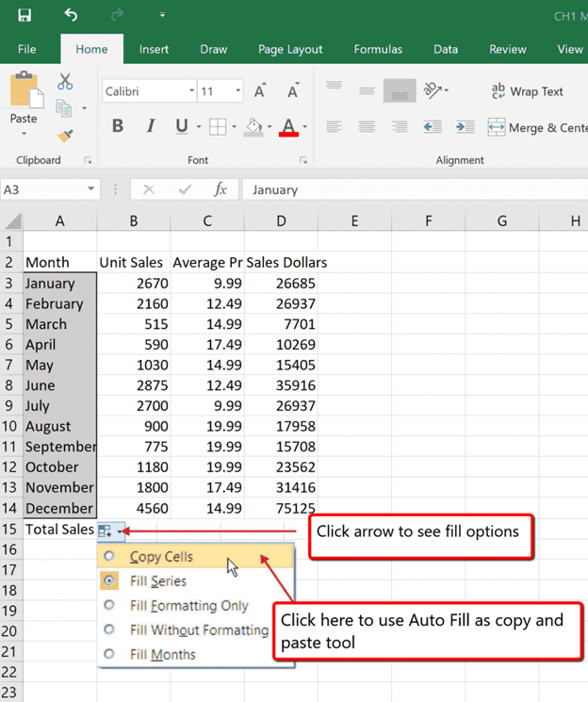Expand the font size dropdown

coord(237,90)
